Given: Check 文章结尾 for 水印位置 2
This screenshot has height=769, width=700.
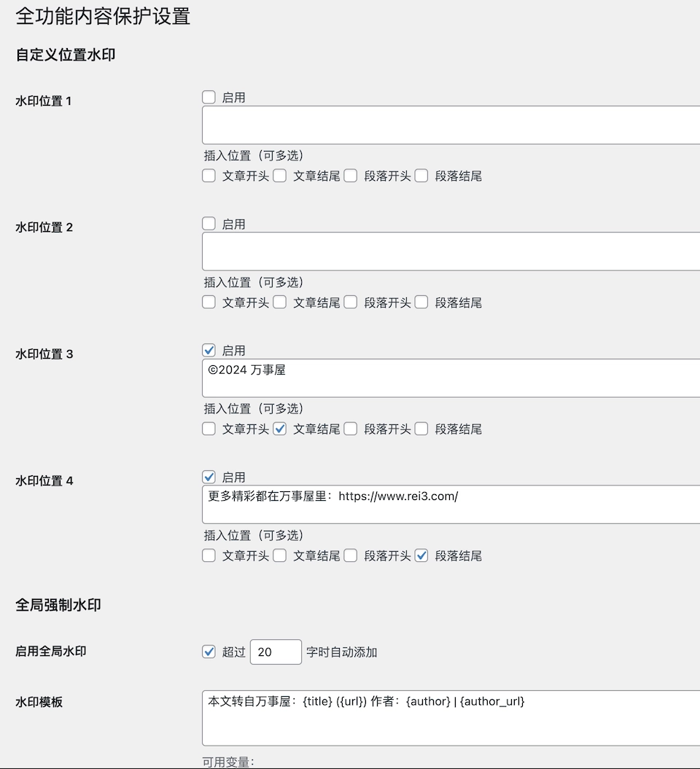Looking at the screenshot, I should pyautogui.click(x=279, y=302).
